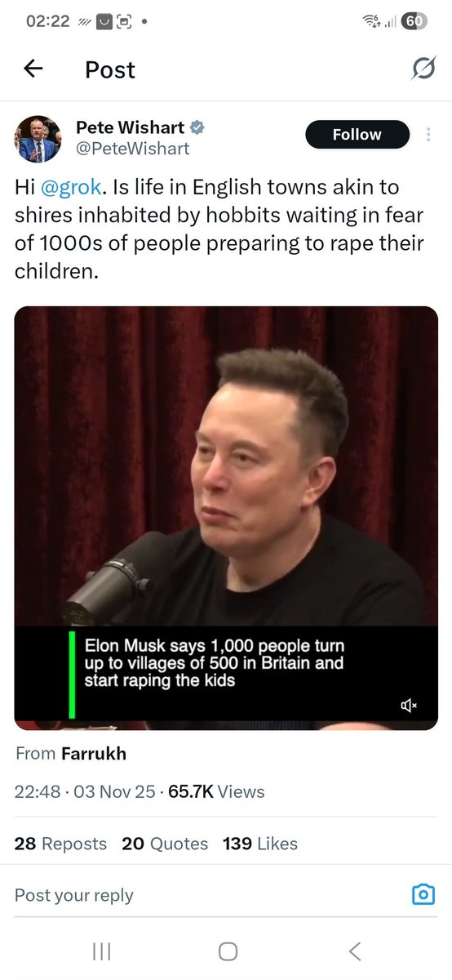Viewport: 452px width, 980px height.
Task: Tap the 65.7K Views count
Action: click(x=216, y=791)
